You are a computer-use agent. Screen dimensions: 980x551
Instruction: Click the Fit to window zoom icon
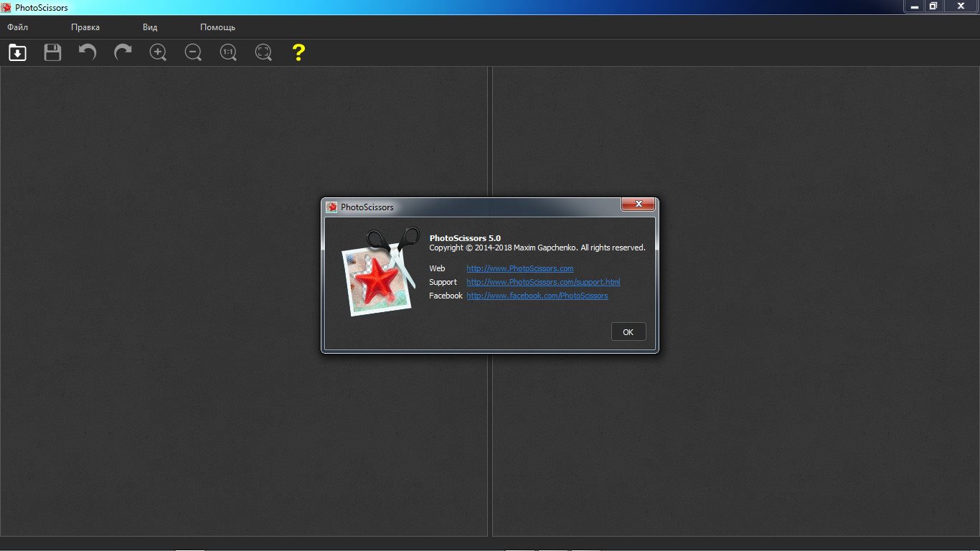(263, 52)
